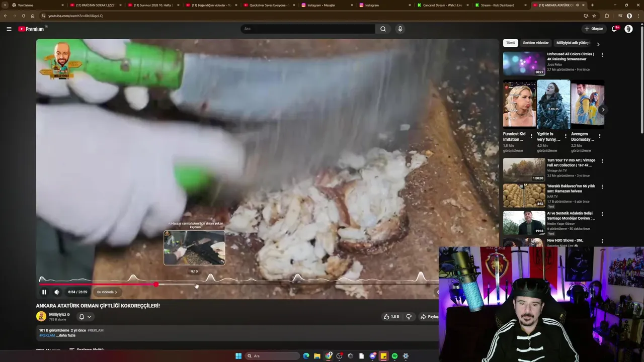Show next Shorts with arrow
The width and height of the screenshot is (644, 362).
(603, 110)
